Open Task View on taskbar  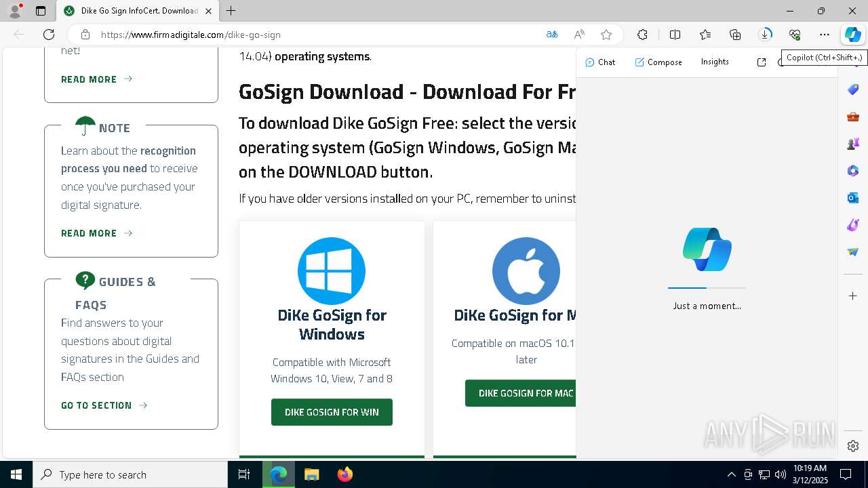tap(244, 474)
